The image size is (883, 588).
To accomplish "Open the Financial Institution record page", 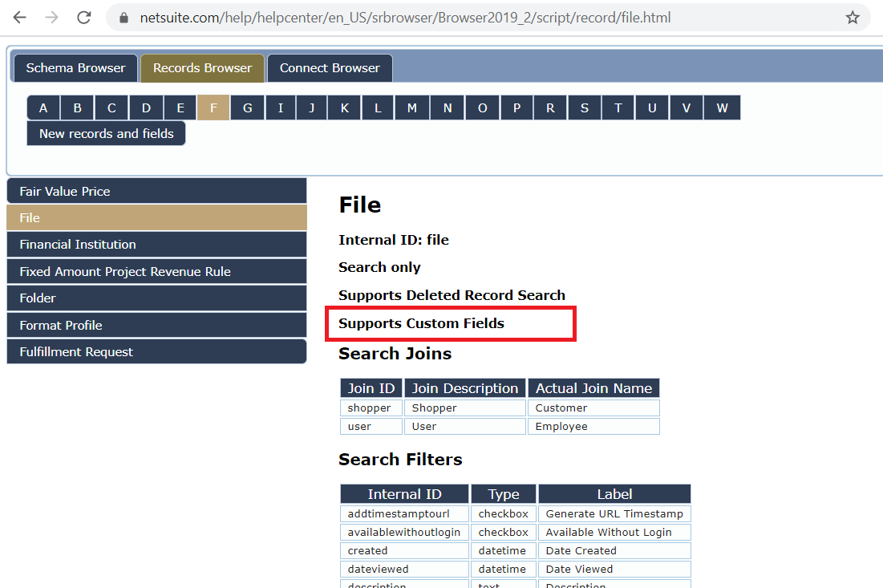I will [156, 244].
